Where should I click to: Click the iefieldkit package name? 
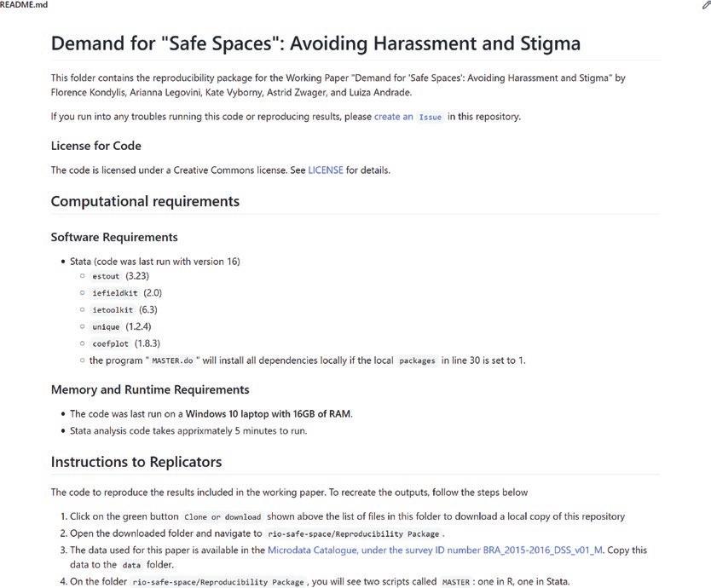tap(113, 294)
